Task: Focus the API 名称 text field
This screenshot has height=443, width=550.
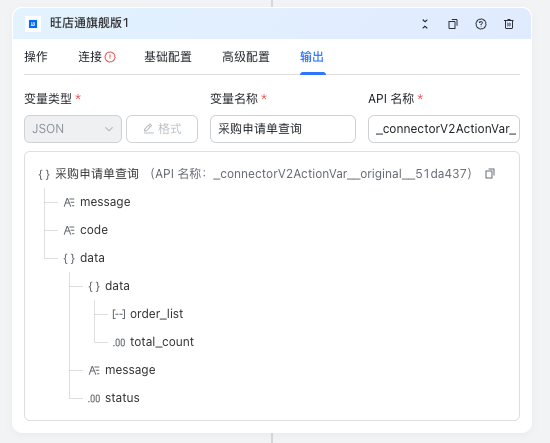Action: (x=444, y=129)
